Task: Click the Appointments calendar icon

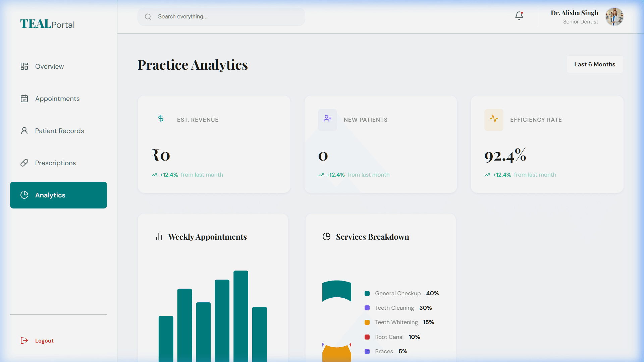Action: pos(24,99)
